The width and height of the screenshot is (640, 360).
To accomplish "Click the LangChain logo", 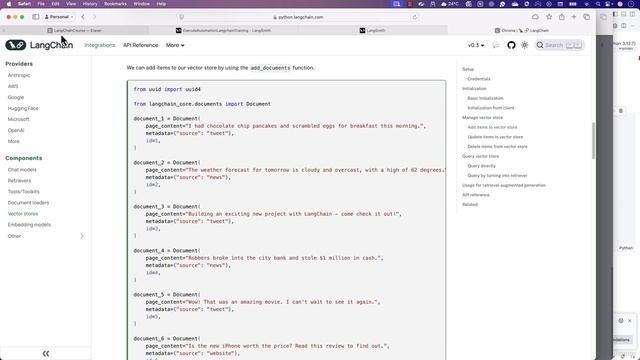I will point(39,45).
